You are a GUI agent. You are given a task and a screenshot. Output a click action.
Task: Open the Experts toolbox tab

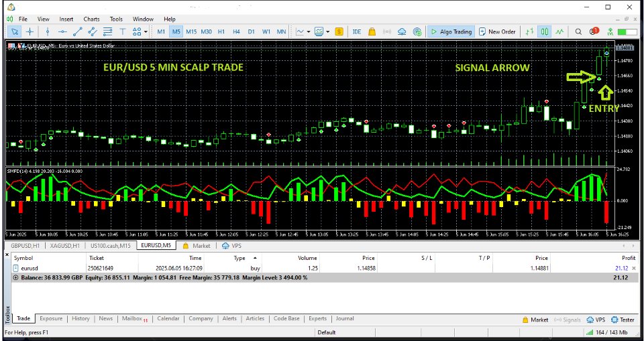[x=317, y=318]
